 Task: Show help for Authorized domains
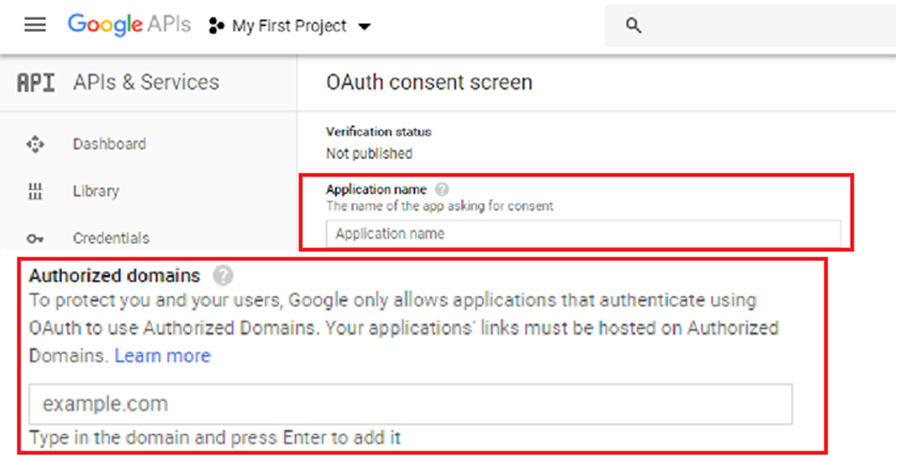(x=224, y=275)
